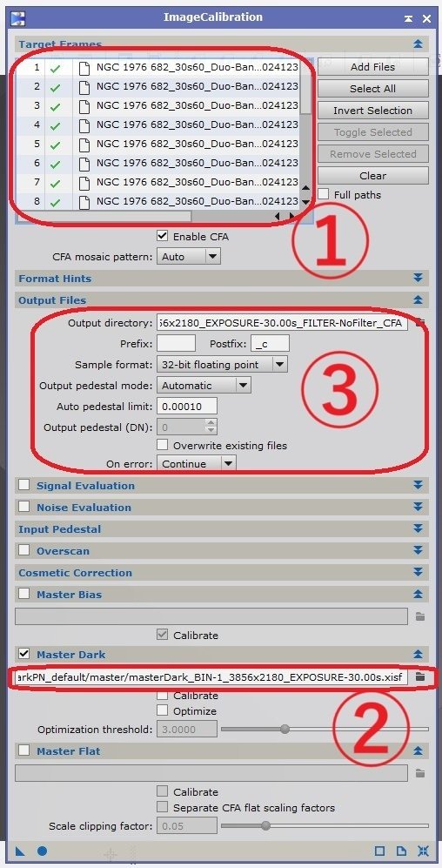442x868 pixels.
Task: Open Browse Documentation page icon
Action: pos(402,851)
